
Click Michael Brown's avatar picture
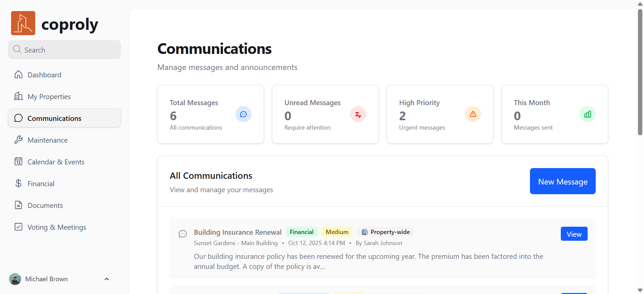(x=15, y=279)
